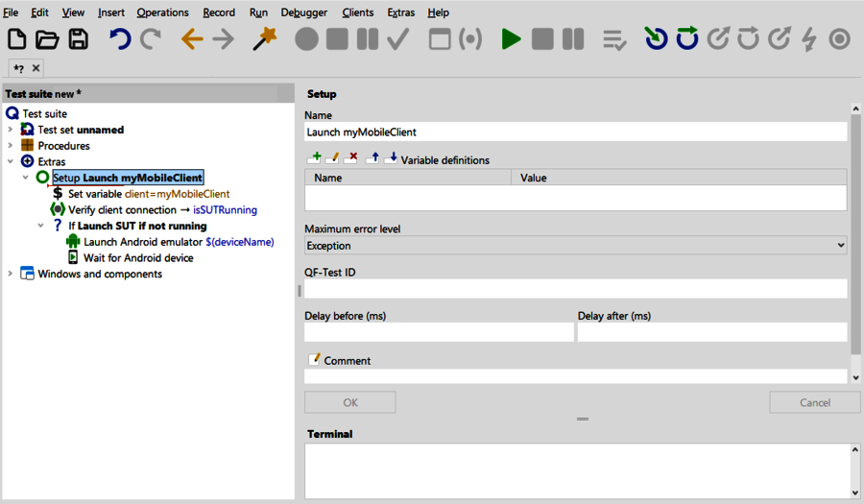Open the Debugger menu
The width and height of the screenshot is (864, 504).
point(303,12)
